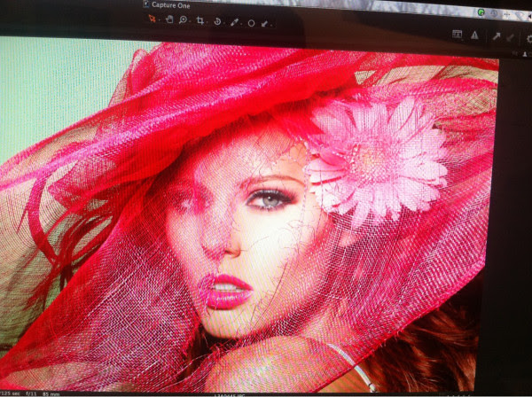Viewport: 532px width, 397px height.
Task: Open the proof overlay view icon
Action: 457,34
